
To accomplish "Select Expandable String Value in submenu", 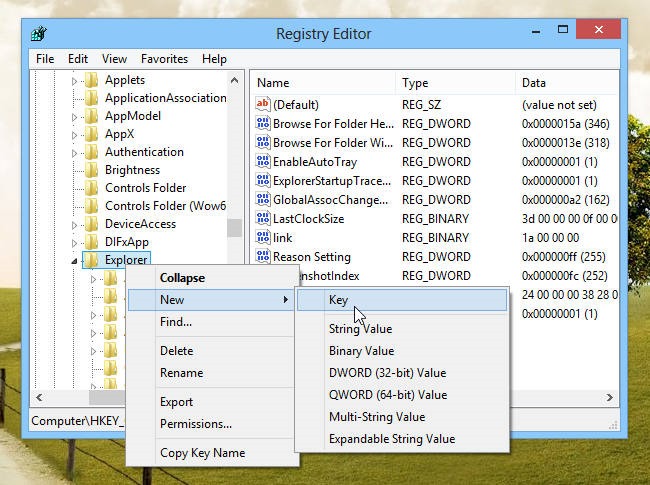I will pos(402,439).
